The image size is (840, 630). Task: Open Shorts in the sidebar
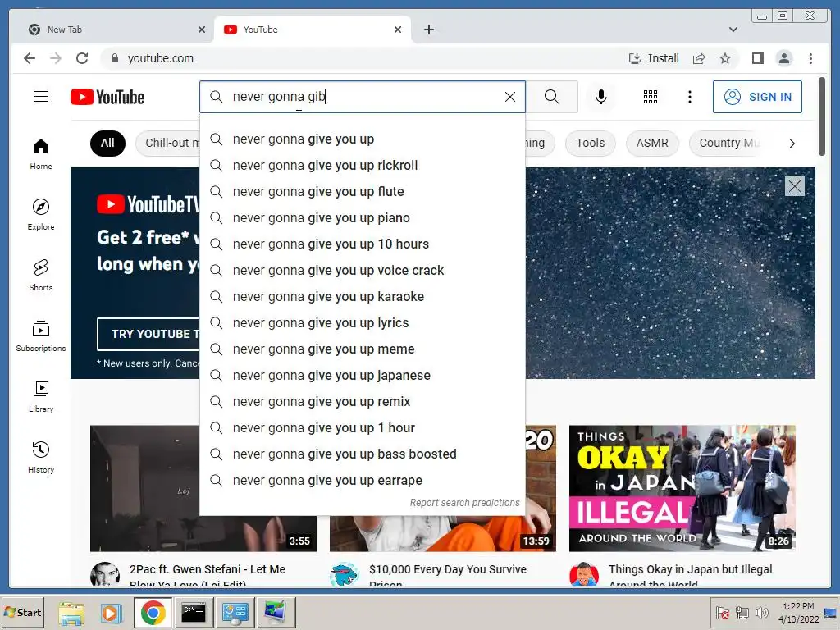pyautogui.click(x=41, y=276)
